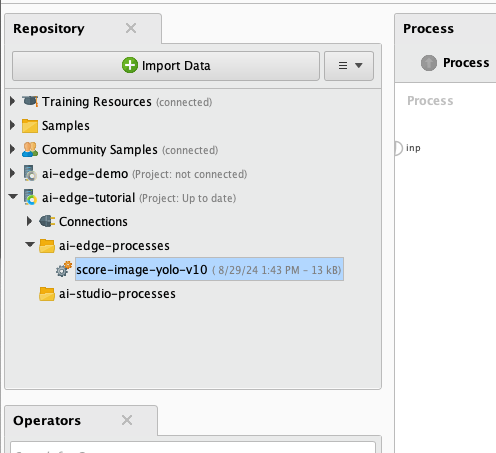Click the ai-edge-demo project icon
The image size is (496, 453).
30,174
